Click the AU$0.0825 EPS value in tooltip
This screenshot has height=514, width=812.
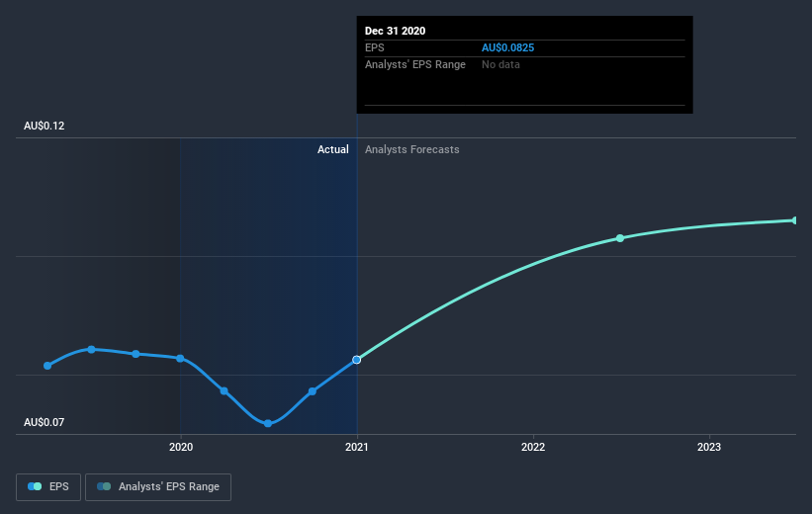[507, 47]
